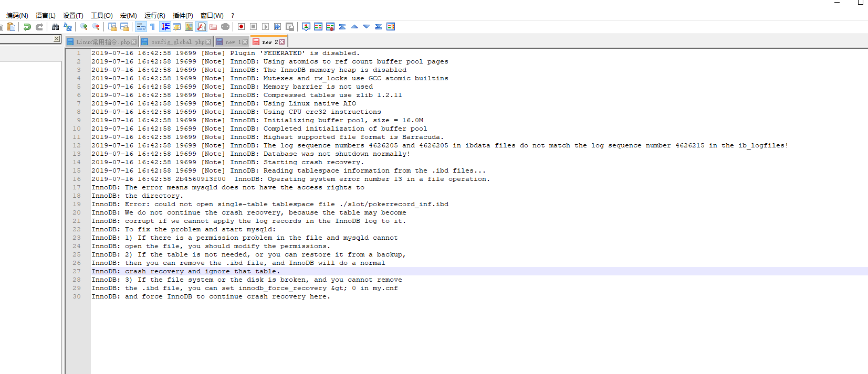Click the Save Recorded Macro icon
Viewport: 868px width, 374px height.
290,27
